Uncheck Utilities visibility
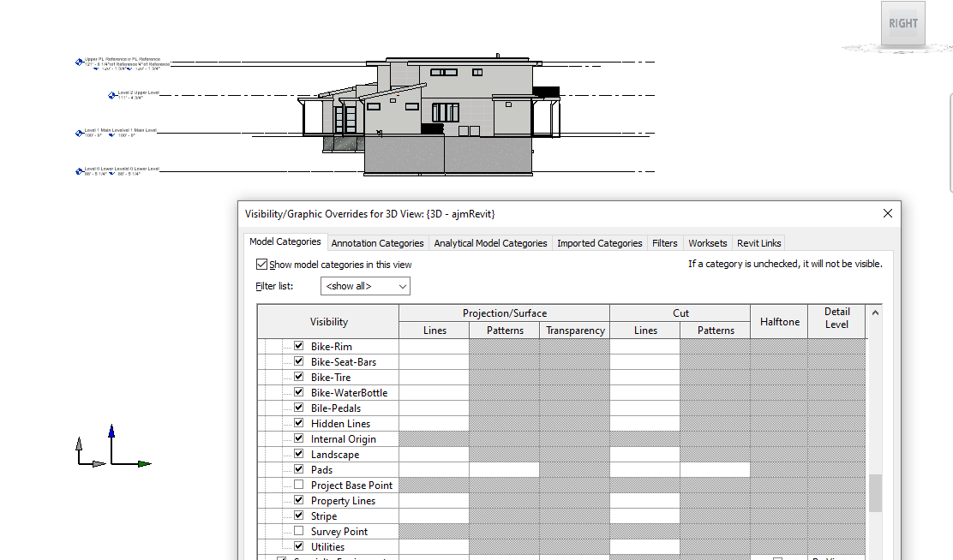Image resolution: width=953 pixels, height=560 pixels. point(298,546)
